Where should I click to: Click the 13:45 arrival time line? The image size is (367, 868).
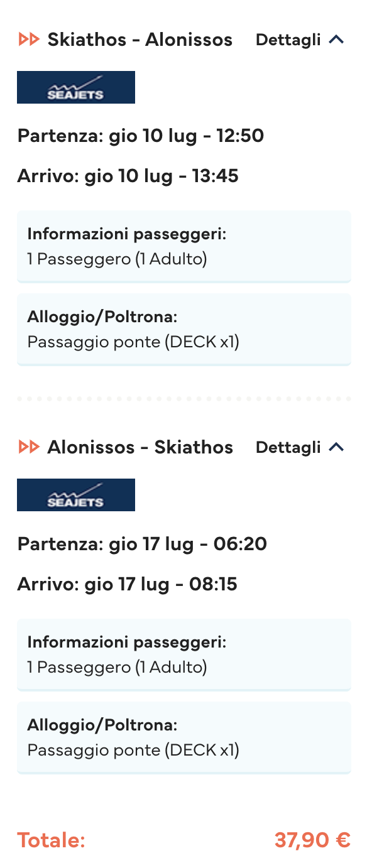point(128,176)
